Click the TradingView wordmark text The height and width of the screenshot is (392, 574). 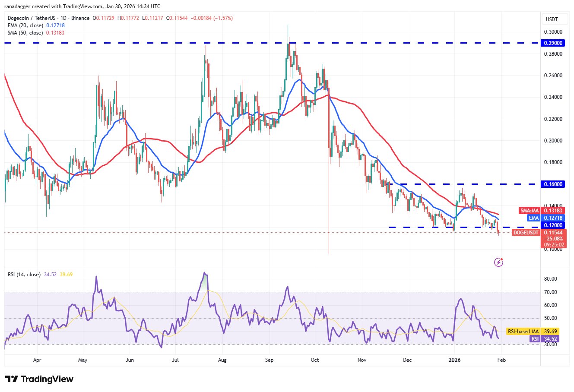coord(47,379)
